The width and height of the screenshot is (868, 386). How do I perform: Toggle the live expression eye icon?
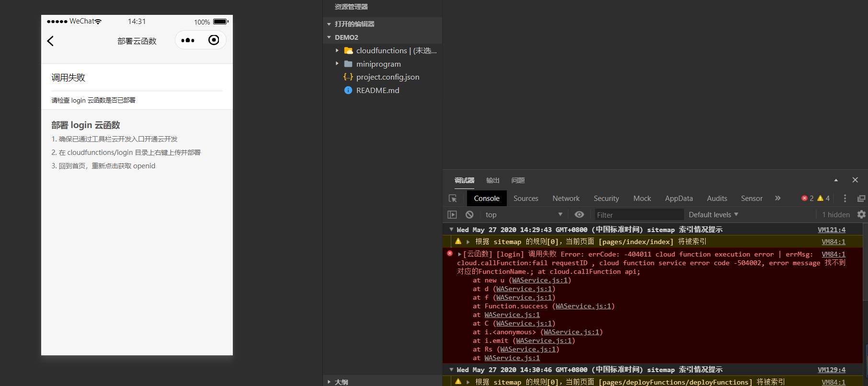(579, 215)
